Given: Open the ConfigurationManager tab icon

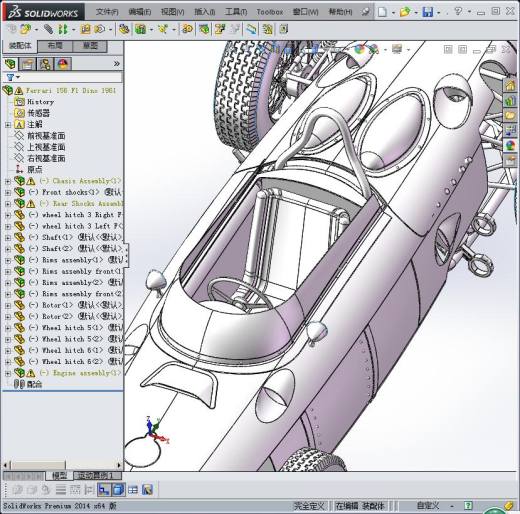Looking at the screenshot, I should [45, 64].
